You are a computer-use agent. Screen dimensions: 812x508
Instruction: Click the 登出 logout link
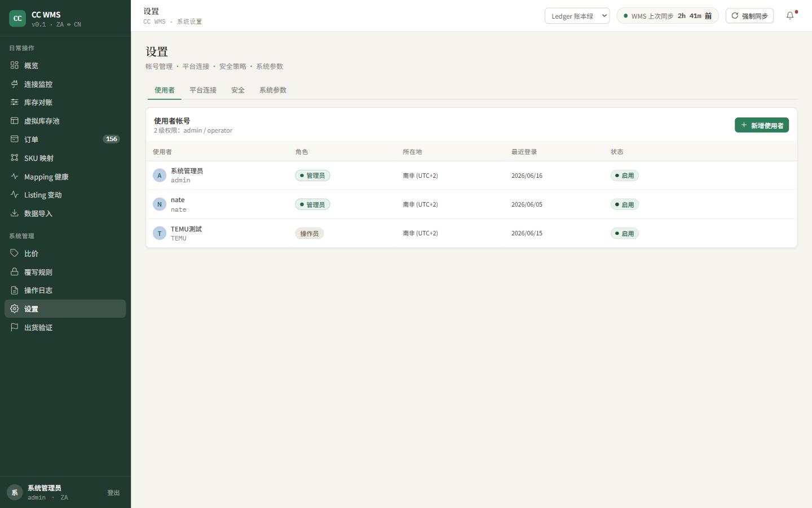[113, 493]
